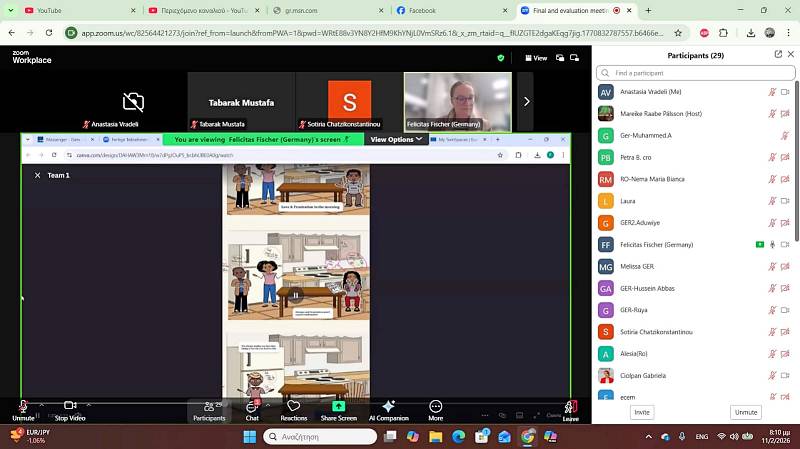Leave the meeting with Leave icon

(570, 409)
